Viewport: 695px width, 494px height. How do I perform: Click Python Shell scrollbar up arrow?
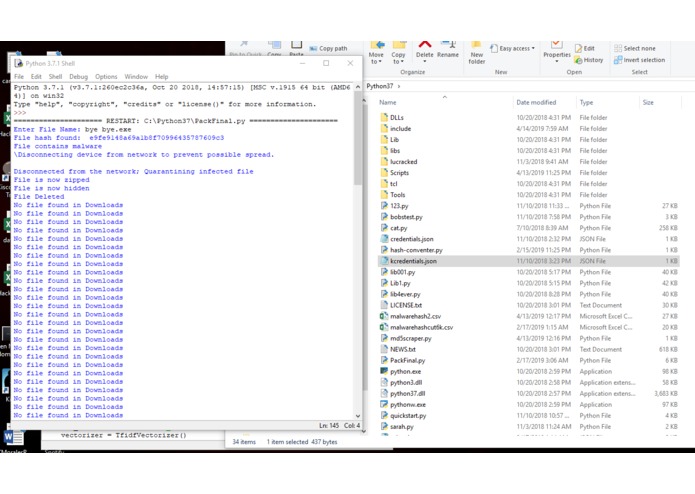(358, 87)
